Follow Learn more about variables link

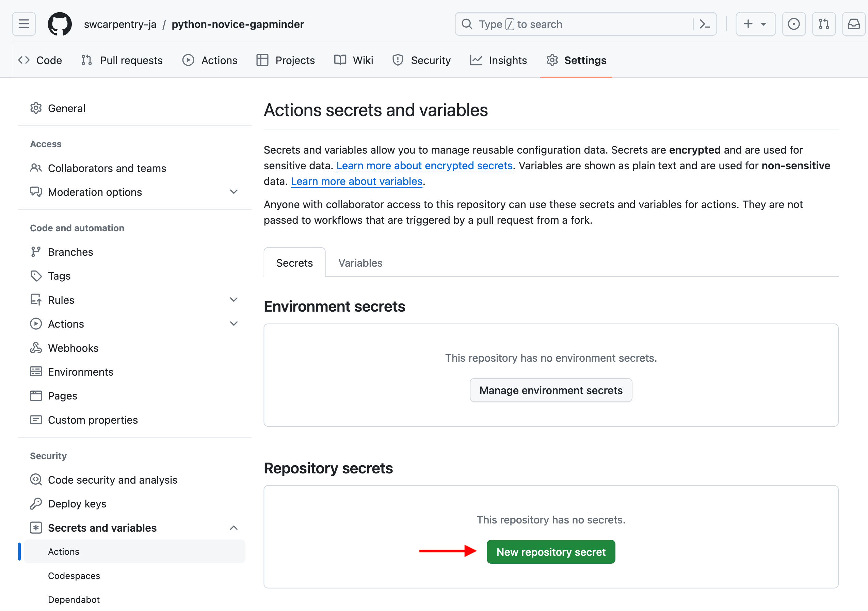click(x=356, y=181)
